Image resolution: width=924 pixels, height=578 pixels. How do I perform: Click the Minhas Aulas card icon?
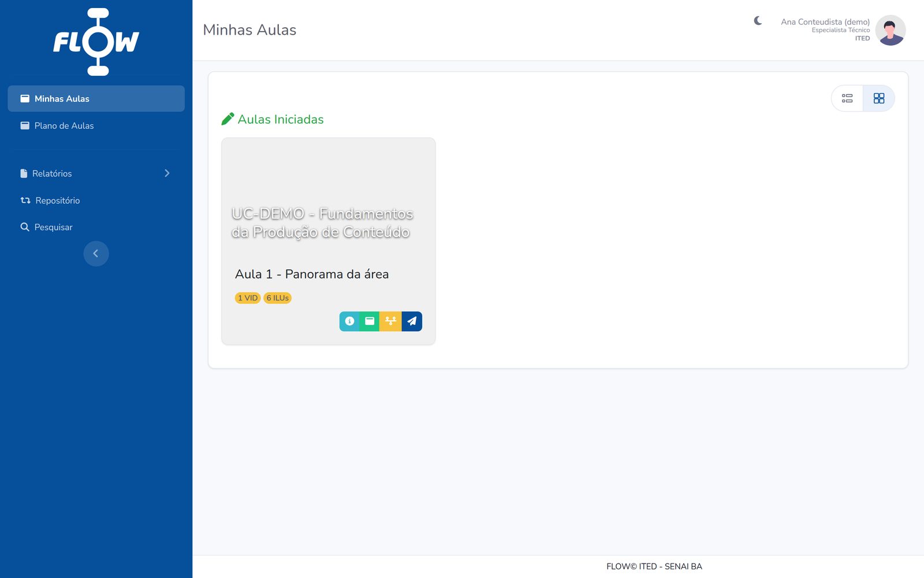coord(25,99)
